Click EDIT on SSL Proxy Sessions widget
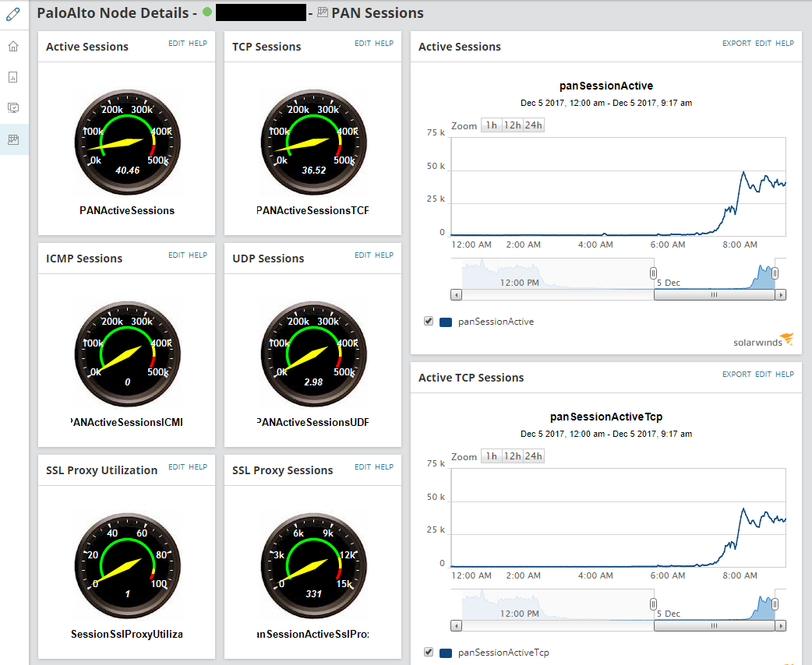Screen dimensions: 812x665 click(x=362, y=466)
